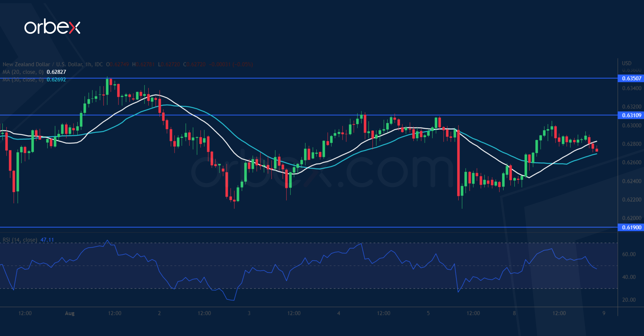Click the RSI value 47.11

47,240
